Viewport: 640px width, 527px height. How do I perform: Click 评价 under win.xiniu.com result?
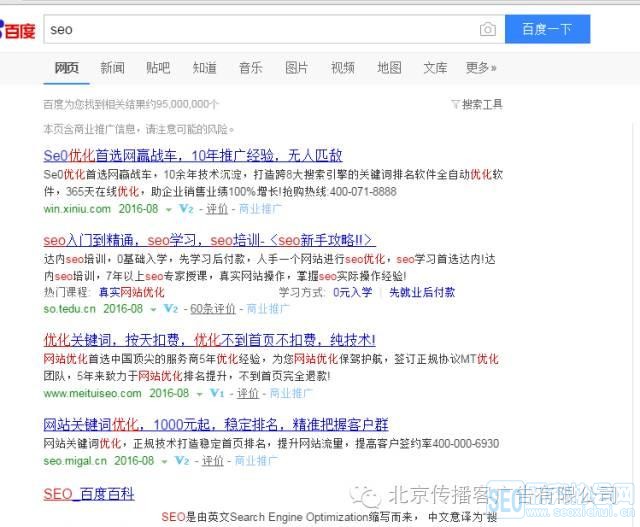click(x=217, y=209)
